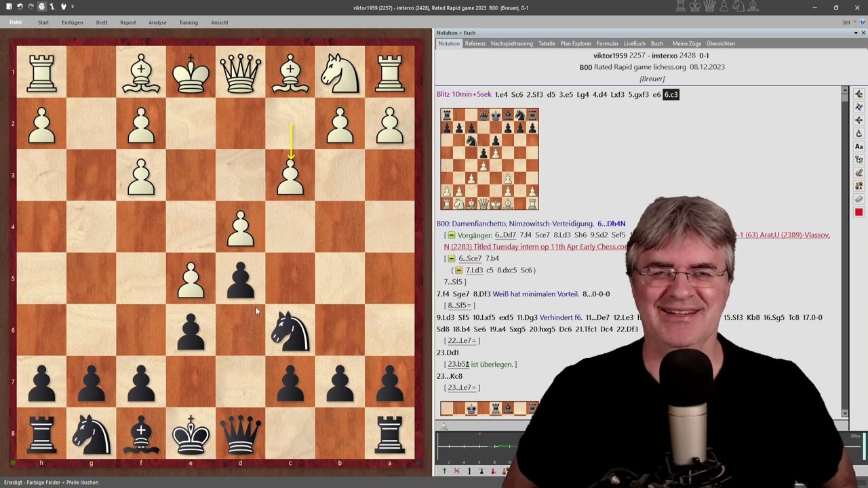Click the save icon in title bar
The image size is (868, 488).
[x=9, y=7]
